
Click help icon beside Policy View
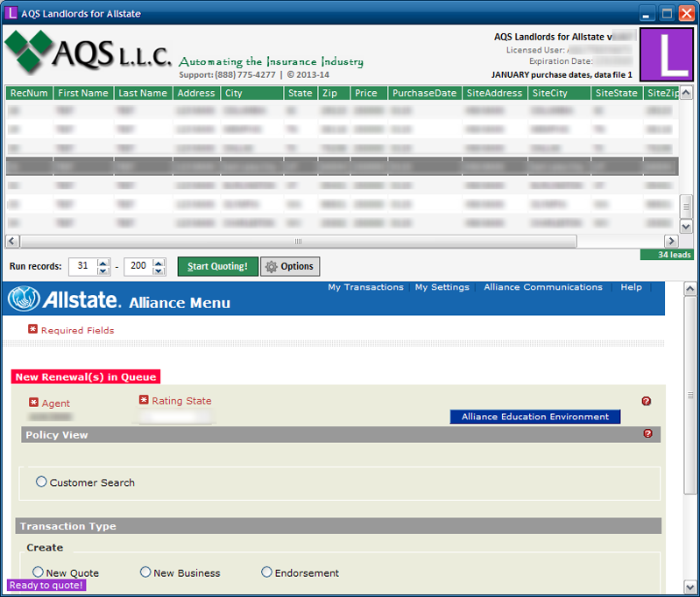coord(648,433)
